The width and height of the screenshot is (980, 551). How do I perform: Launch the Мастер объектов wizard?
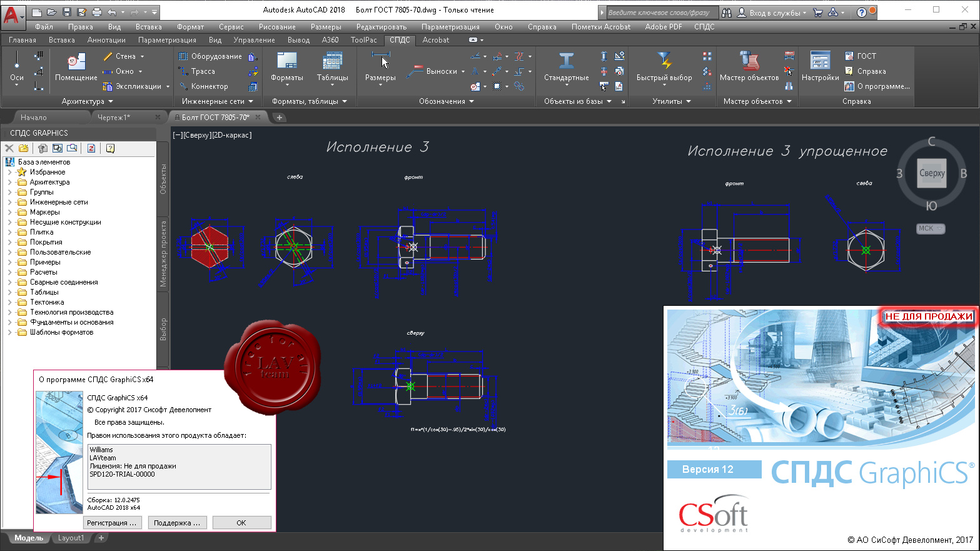coord(749,68)
